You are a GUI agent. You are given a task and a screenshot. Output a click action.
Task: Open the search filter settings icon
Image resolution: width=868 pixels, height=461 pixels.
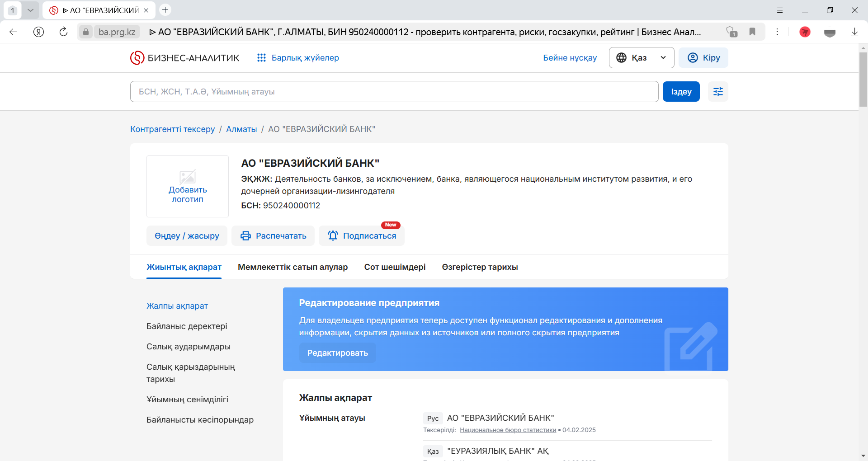click(718, 91)
